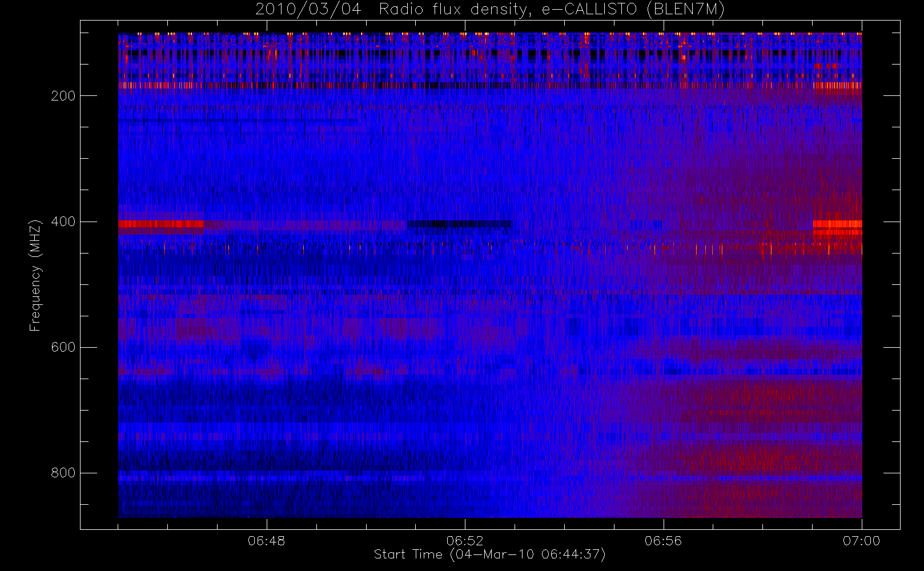Click the plot title "Radio flux density, e-CALLISTO (BLEN7M)"
This screenshot has height=571, width=924.
click(552, 10)
